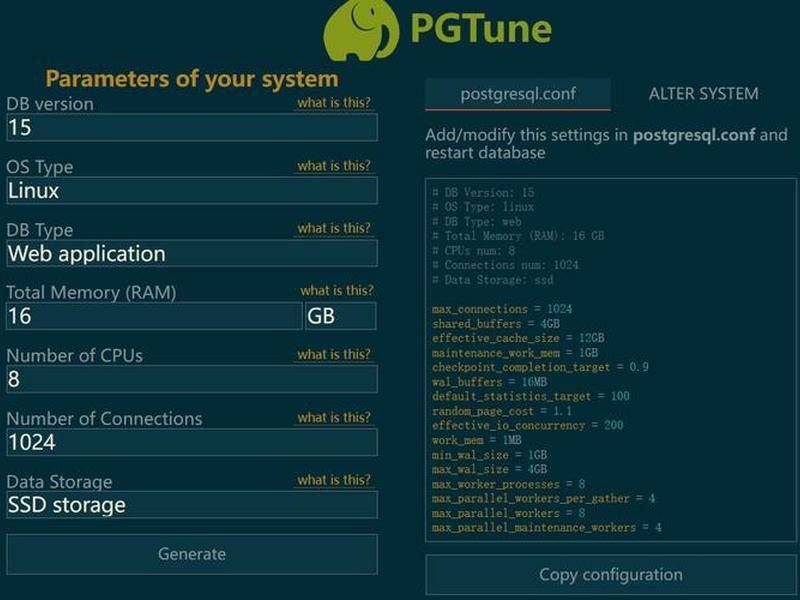
Task: Click the Total Memory input field showing 16
Action: [x=154, y=316]
